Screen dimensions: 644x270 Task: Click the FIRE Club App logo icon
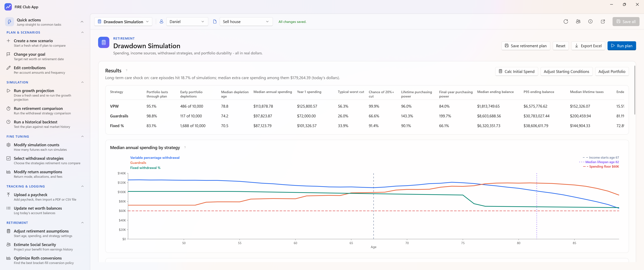(x=8, y=7)
